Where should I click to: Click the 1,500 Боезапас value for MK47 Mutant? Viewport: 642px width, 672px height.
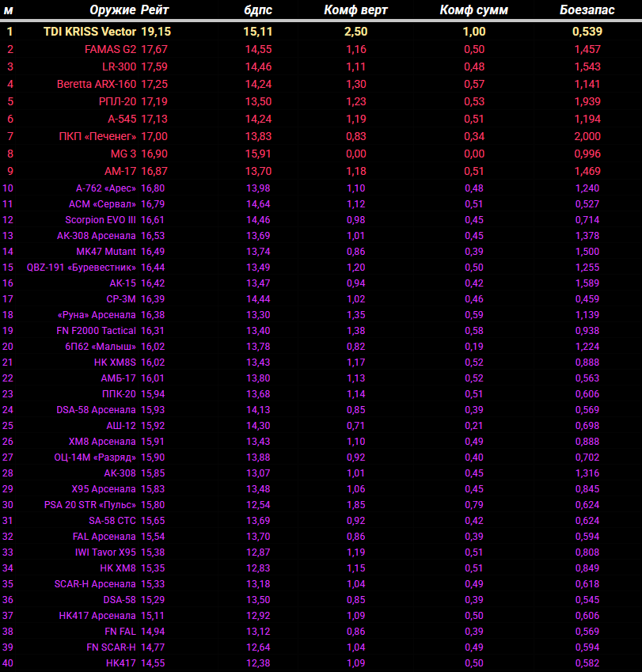[587, 252]
